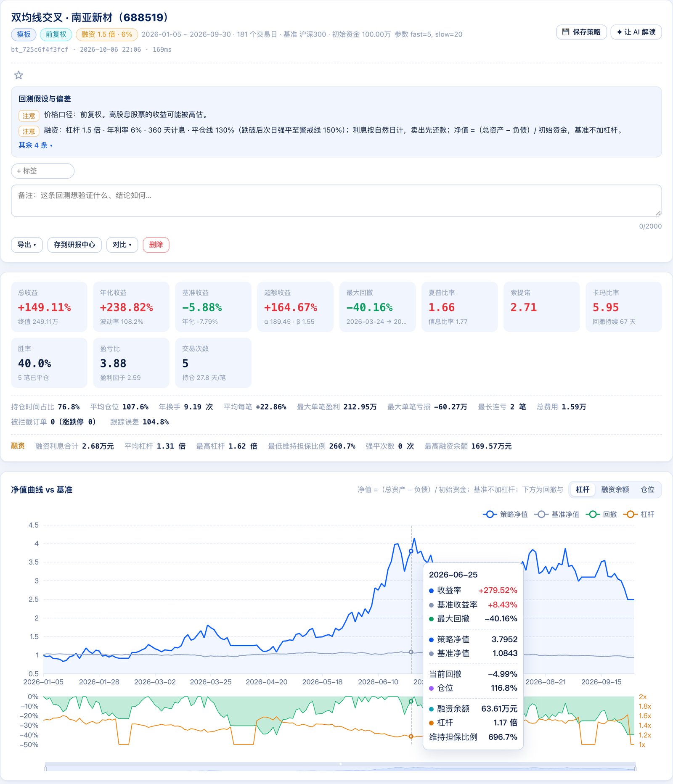Click the 回测假设与偏差 heading
The width and height of the screenshot is (673, 784).
pyautogui.click(x=45, y=99)
